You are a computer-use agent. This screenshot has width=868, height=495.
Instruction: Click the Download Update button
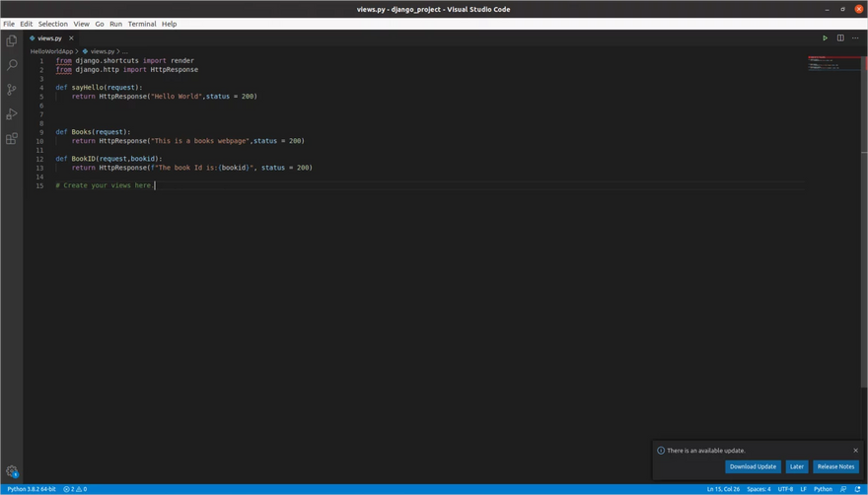(x=753, y=466)
